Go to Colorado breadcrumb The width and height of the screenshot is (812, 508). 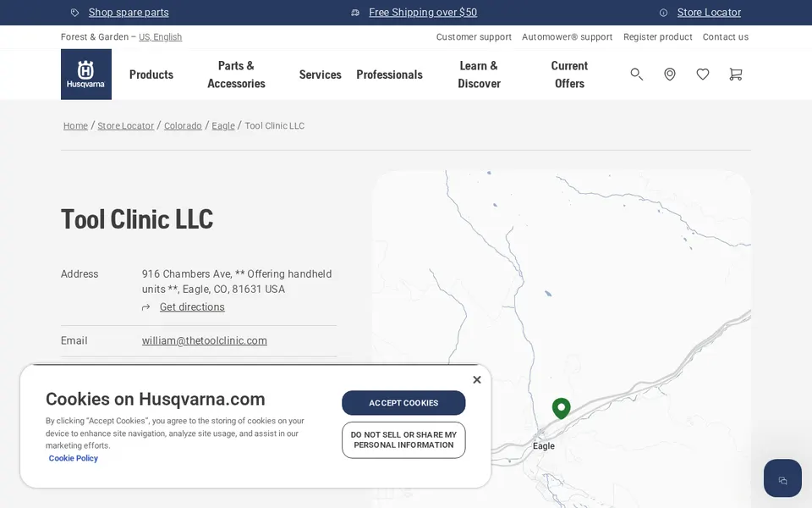[183, 126]
